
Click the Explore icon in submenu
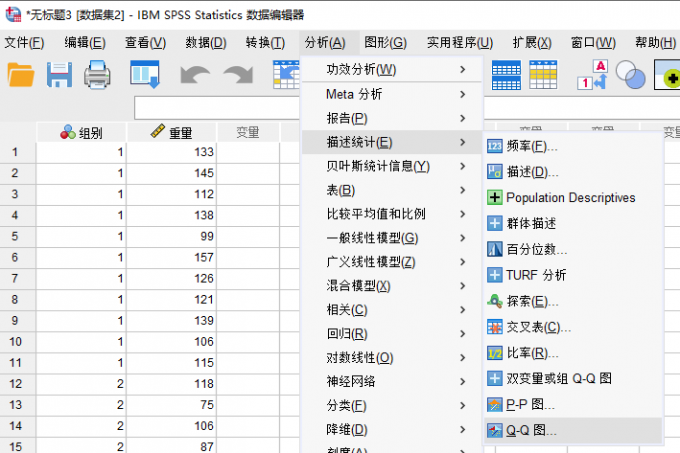tap(494, 301)
